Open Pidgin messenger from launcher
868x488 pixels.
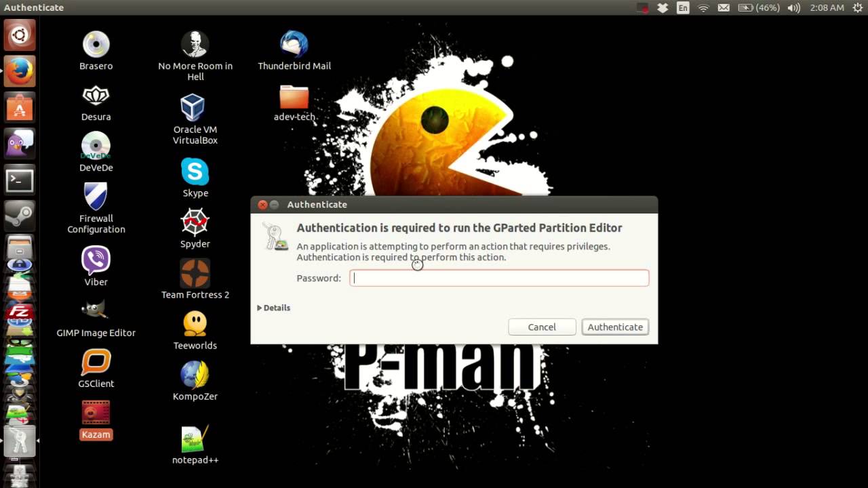(19, 144)
